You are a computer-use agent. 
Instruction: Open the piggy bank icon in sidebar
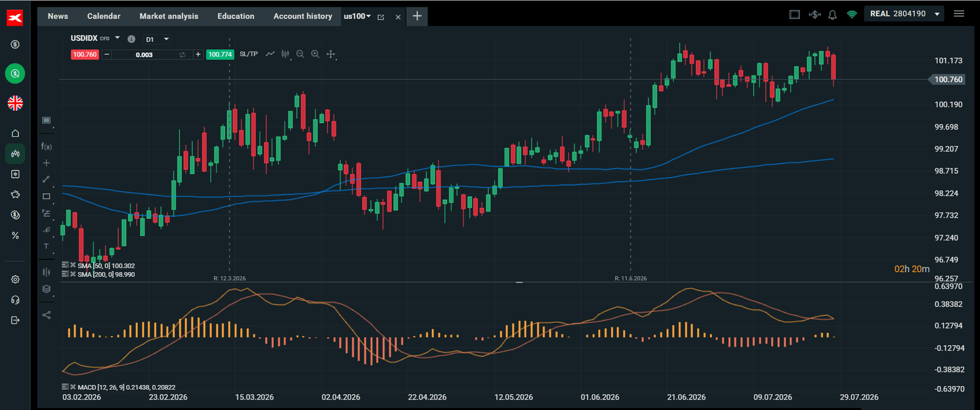[x=15, y=194]
